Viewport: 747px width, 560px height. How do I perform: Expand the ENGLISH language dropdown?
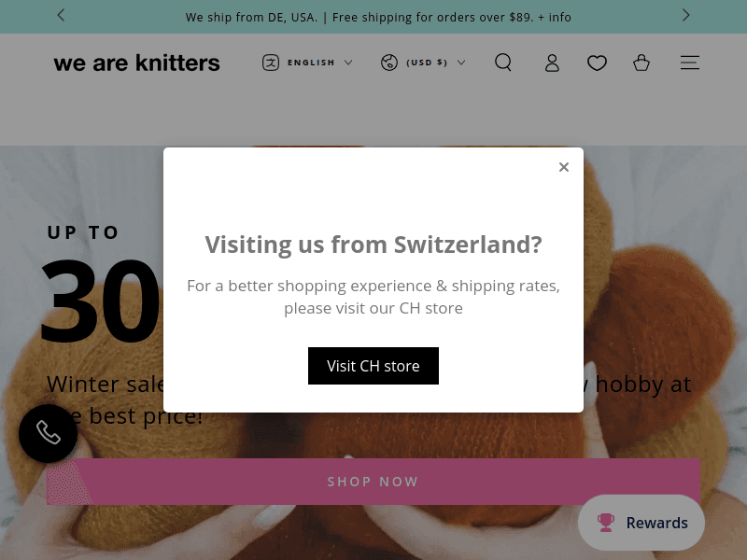(317, 63)
